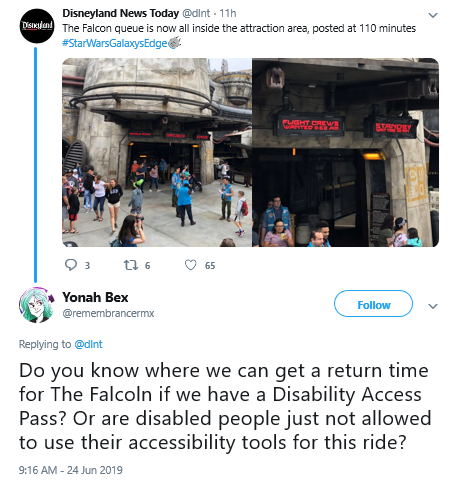
Task: Open Yonah Bex's profile avatar
Action: tap(36, 305)
